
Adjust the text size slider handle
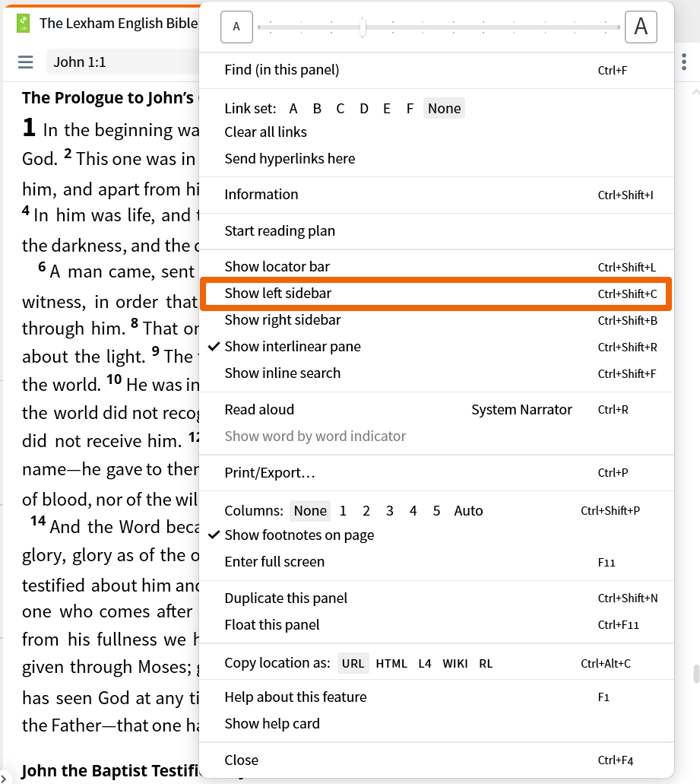(x=363, y=27)
